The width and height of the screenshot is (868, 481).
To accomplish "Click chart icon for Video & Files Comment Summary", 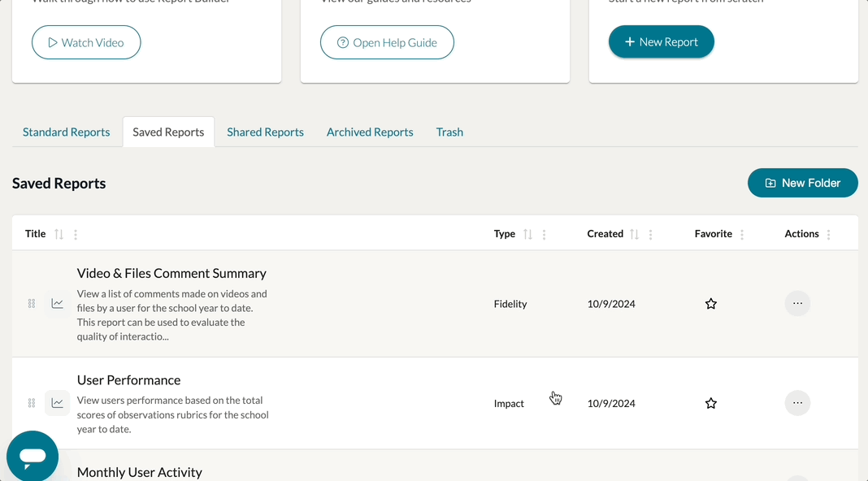I will point(58,304).
